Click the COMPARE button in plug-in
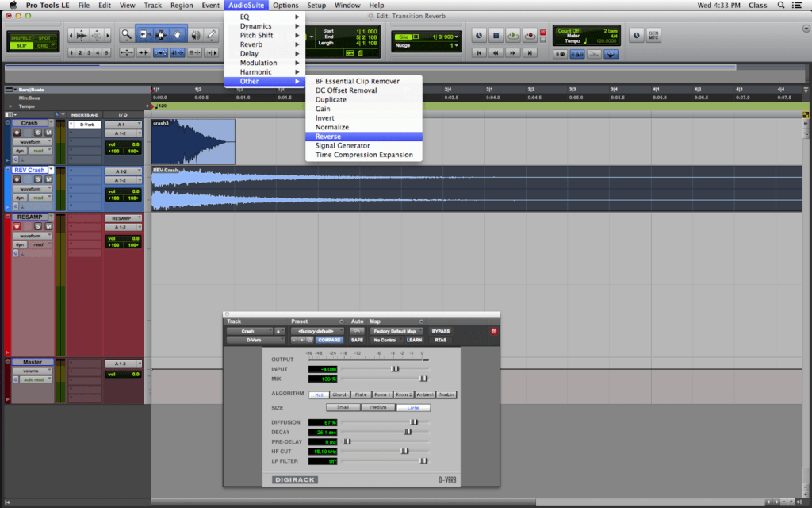Screen dimensions: 812x508 click(329, 340)
